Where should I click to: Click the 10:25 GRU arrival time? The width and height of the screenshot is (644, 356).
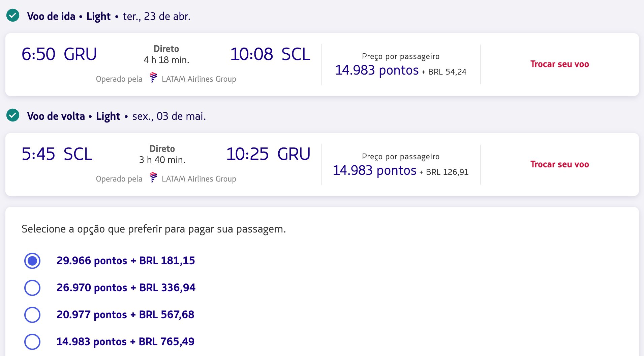(268, 154)
